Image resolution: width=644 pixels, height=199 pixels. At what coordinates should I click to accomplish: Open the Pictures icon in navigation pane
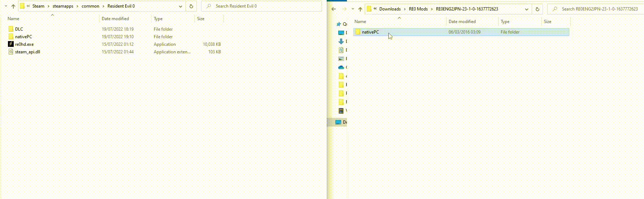[x=341, y=59]
